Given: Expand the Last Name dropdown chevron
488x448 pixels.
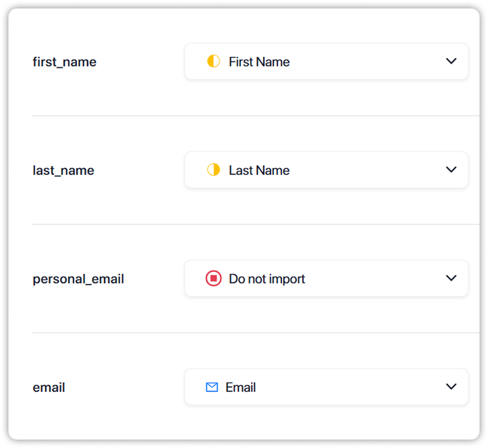Looking at the screenshot, I should [x=451, y=170].
